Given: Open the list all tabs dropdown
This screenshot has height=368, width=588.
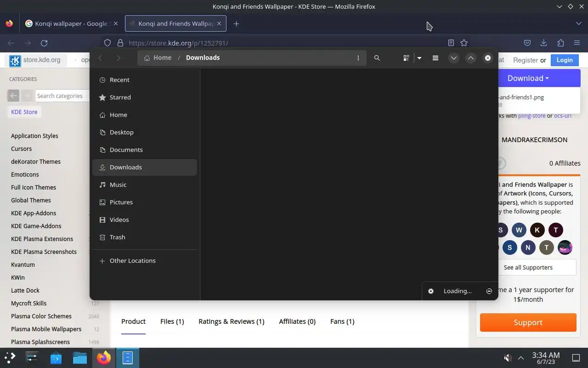Looking at the screenshot, I should pyautogui.click(x=578, y=23).
